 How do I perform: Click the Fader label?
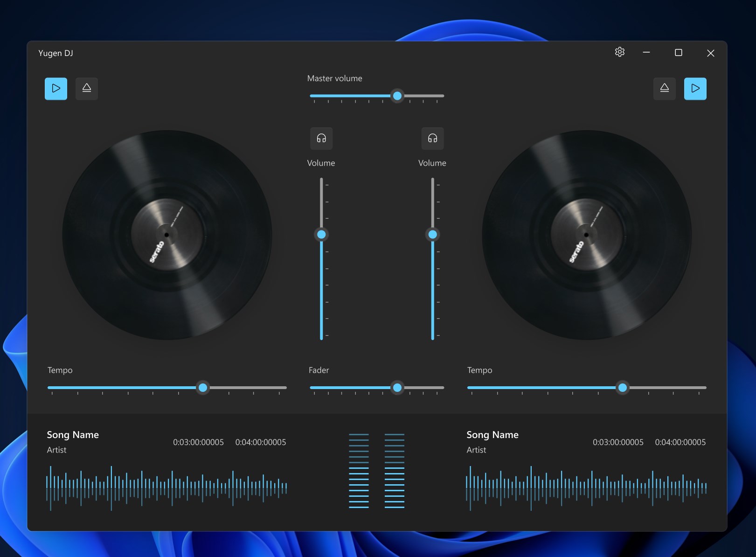pyautogui.click(x=319, y=370)
